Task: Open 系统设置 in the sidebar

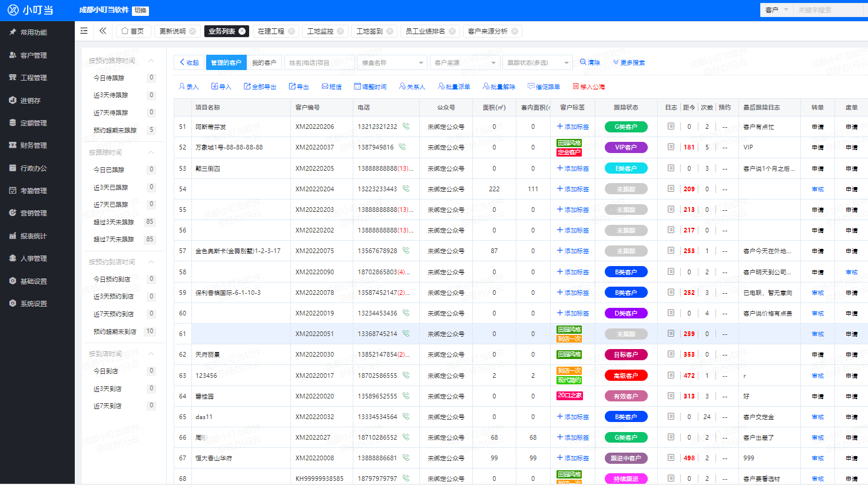Action: click(34, 304)
